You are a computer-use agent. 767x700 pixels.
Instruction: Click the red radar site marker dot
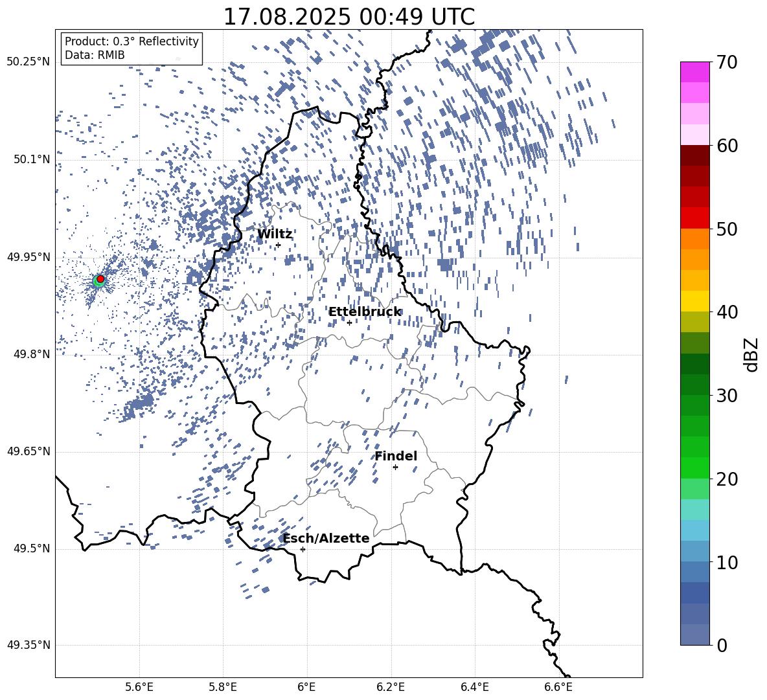pyautogui.click(x=100, y=279)
